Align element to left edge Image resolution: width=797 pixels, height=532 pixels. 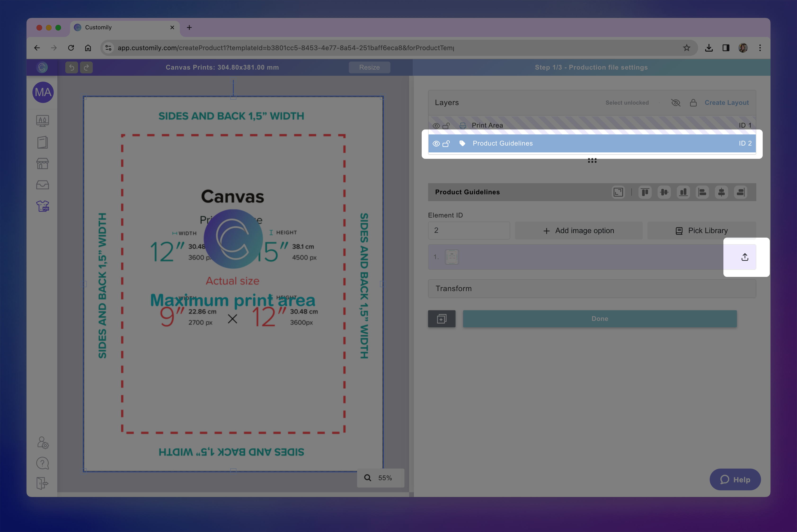coord(702,192)
